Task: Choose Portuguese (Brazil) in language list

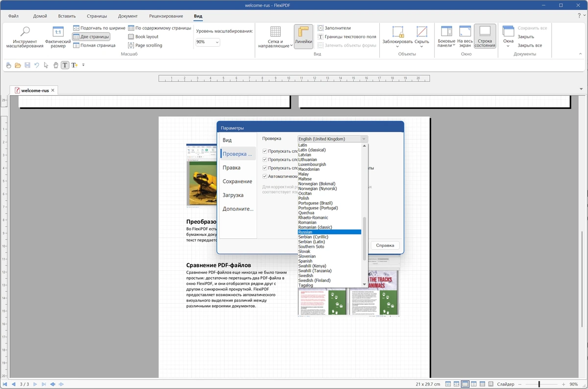Action: [330, 203]
